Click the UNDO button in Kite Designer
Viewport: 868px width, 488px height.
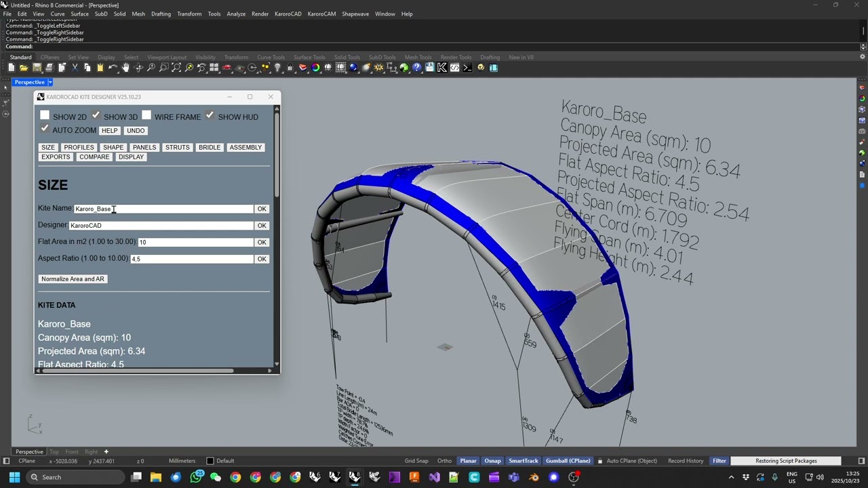[136, 130]
